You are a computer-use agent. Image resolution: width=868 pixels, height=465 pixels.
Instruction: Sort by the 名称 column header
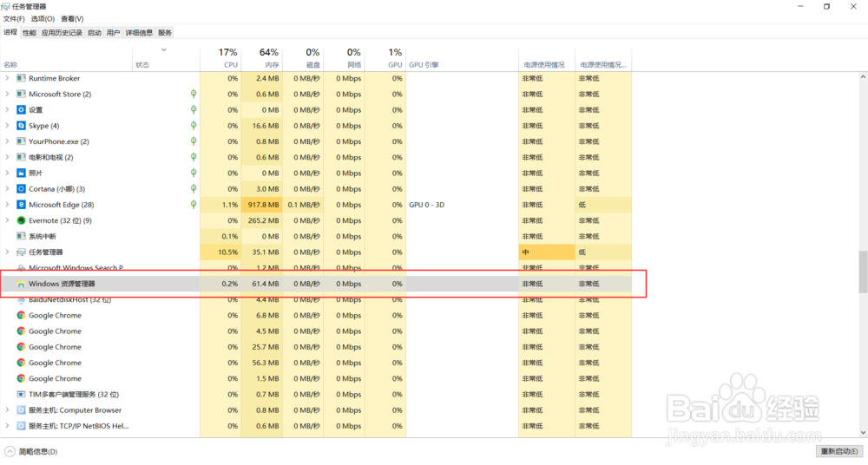click(67, 58)
